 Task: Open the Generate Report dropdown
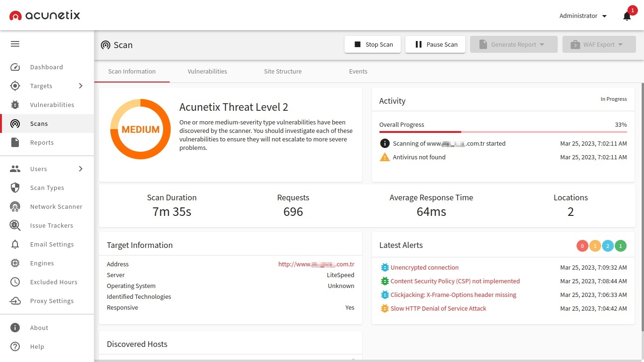[514, 44]
